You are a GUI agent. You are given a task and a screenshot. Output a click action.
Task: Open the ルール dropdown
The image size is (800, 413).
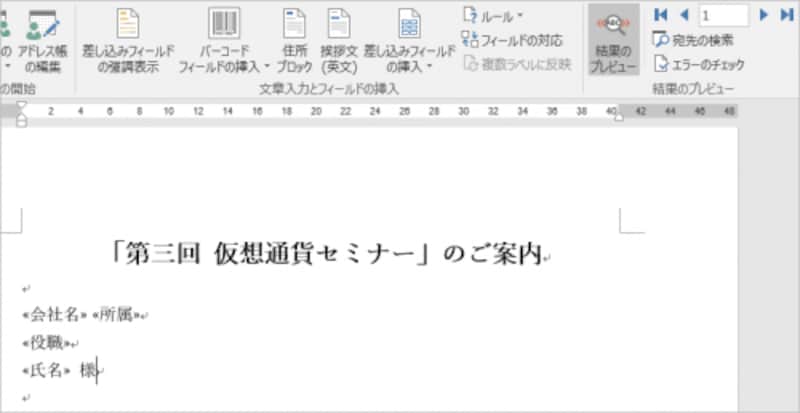[x=493, y=16]
